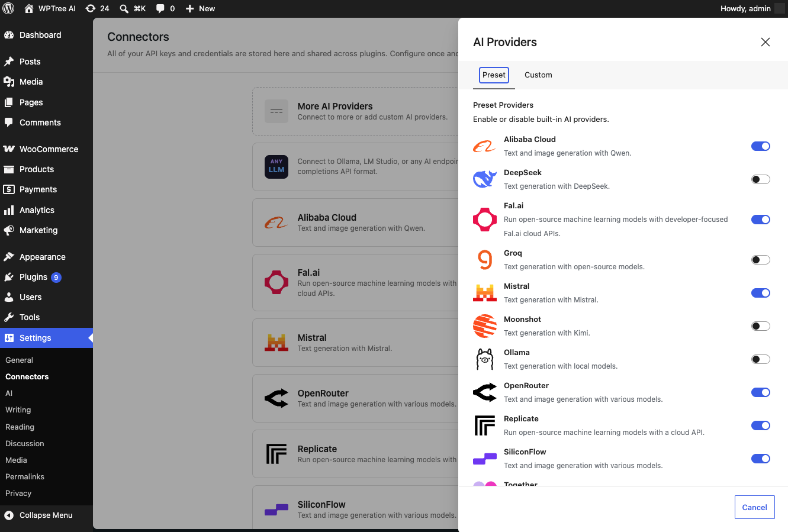This screenshot has height=532, width=788.
Task: Open the More AI Providers card
Action: (355, 111)
